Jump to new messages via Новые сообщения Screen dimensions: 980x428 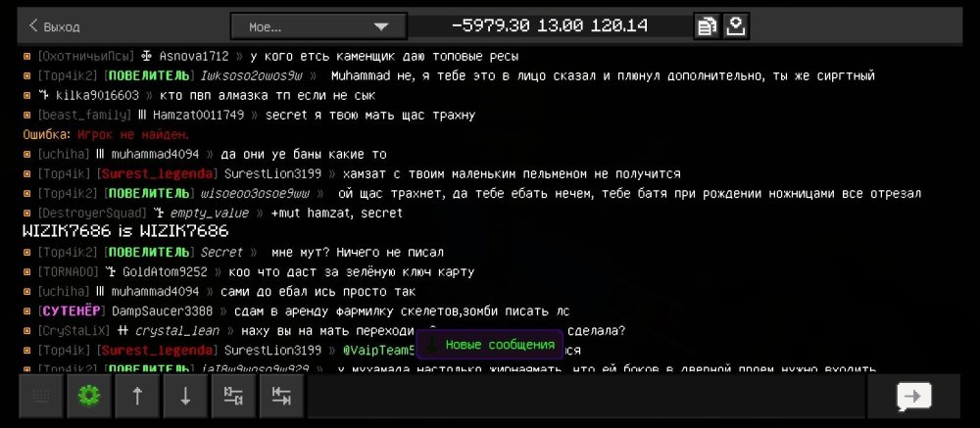point(491,345)
